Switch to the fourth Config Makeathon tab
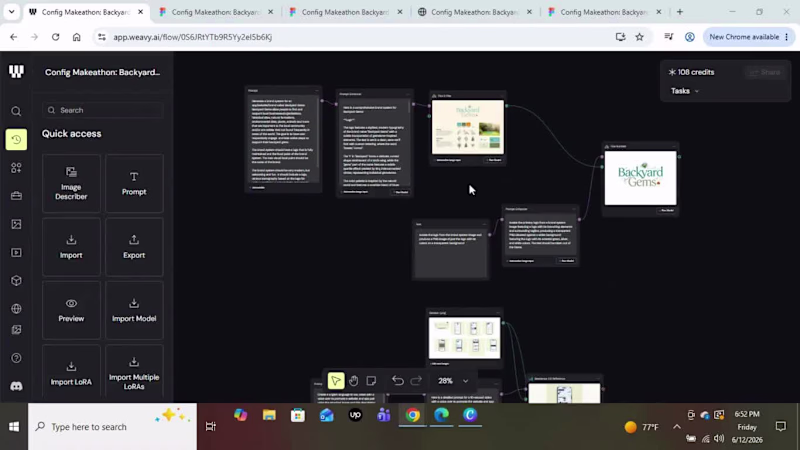 (x=476, y=12)
